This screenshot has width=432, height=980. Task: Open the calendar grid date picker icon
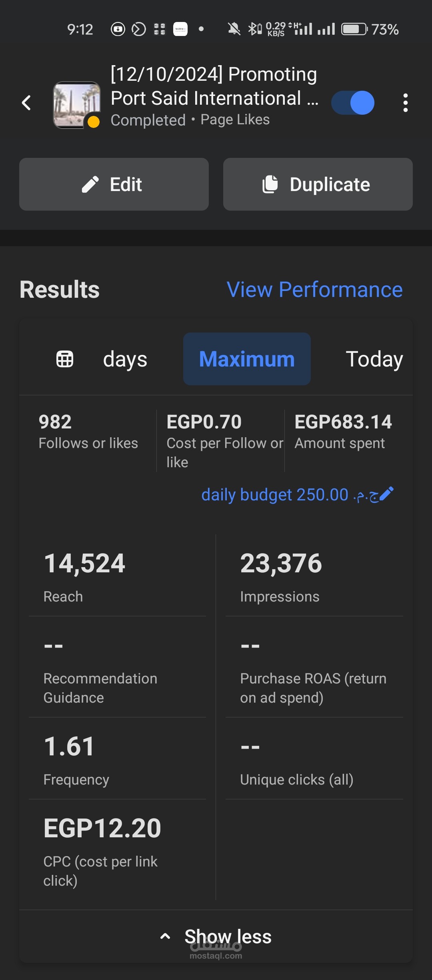[x=65, y=359]
